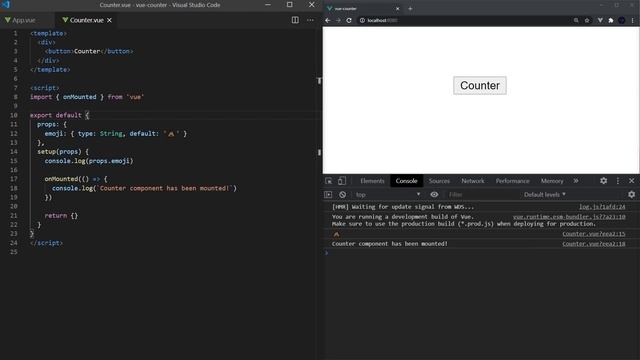This screenshot has width=640, height=360.
Task: Go forward in the browser
Action: click(338, 20)
